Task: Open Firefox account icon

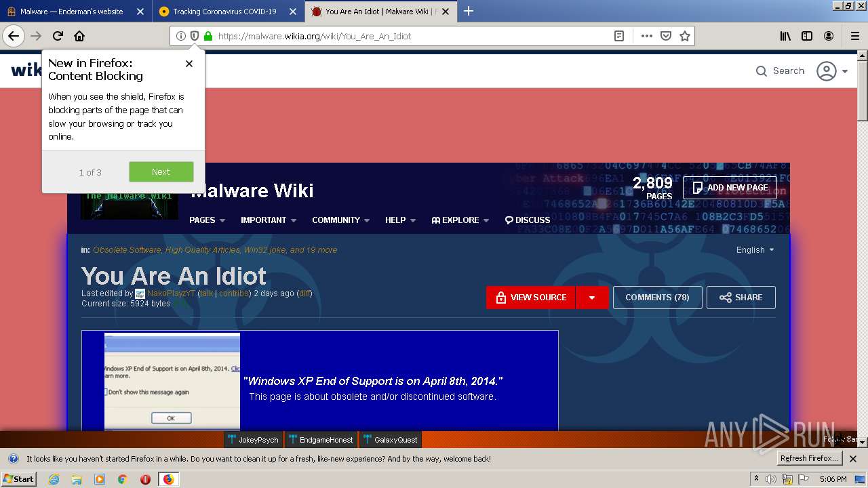Action: pyautogui.click(x=829, y=36)
